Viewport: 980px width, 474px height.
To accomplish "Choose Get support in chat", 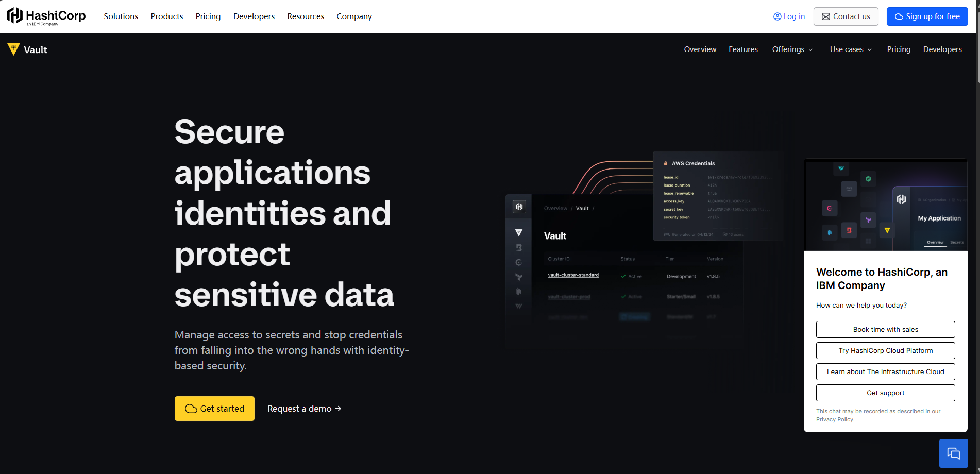I will coord(885,393).
